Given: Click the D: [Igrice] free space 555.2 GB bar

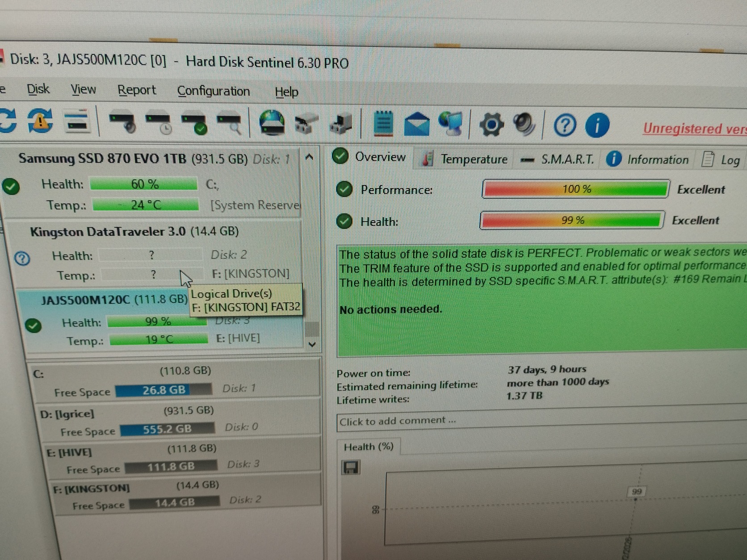Looking at the screenshot, I should pos(167,429).
